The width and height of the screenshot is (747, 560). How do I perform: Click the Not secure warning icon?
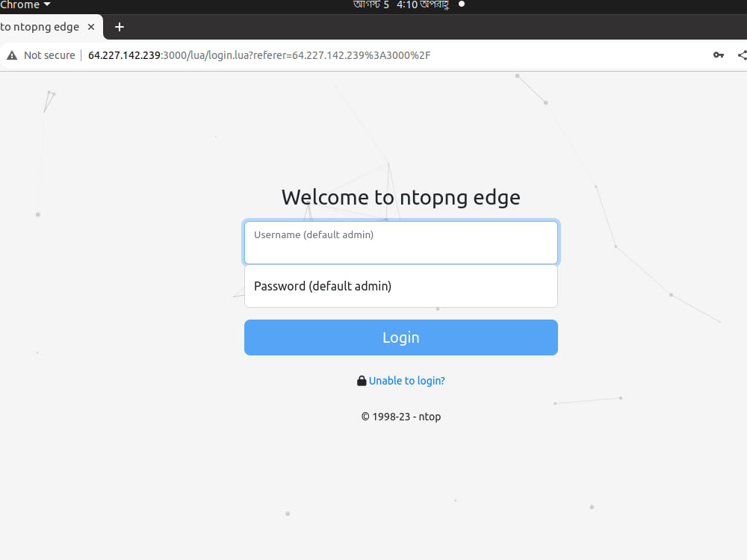pyautogui.click(x=12, y=55)
